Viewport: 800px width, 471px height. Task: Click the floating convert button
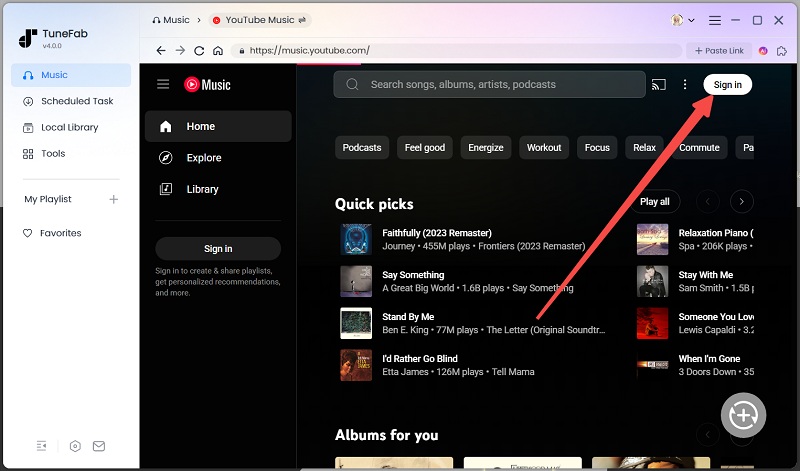click(x=743, y=414)
